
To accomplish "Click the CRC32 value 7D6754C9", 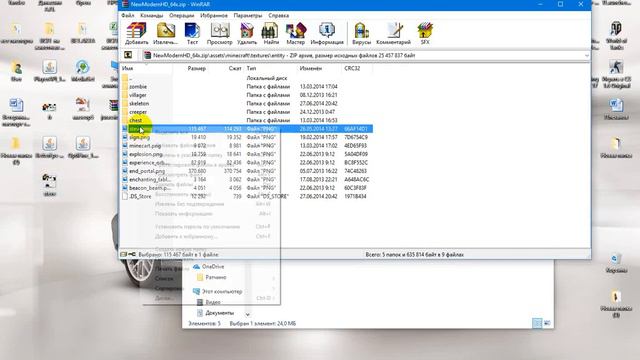I will (x=356, y=138).
